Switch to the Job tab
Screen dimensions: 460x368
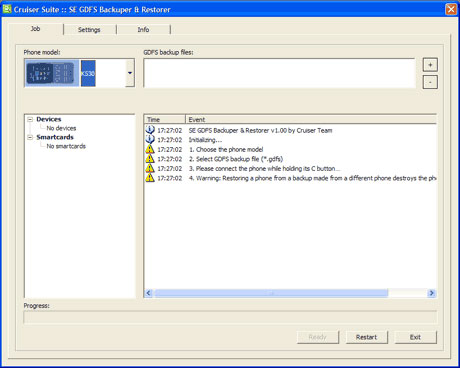coord(36,29)
